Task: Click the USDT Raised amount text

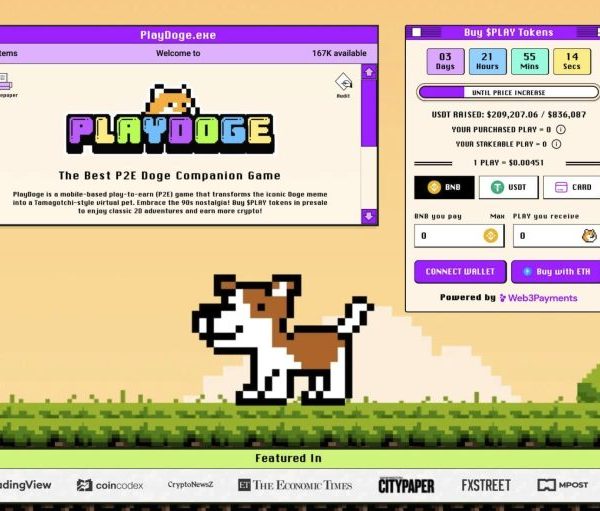Action: coord(509,114)
